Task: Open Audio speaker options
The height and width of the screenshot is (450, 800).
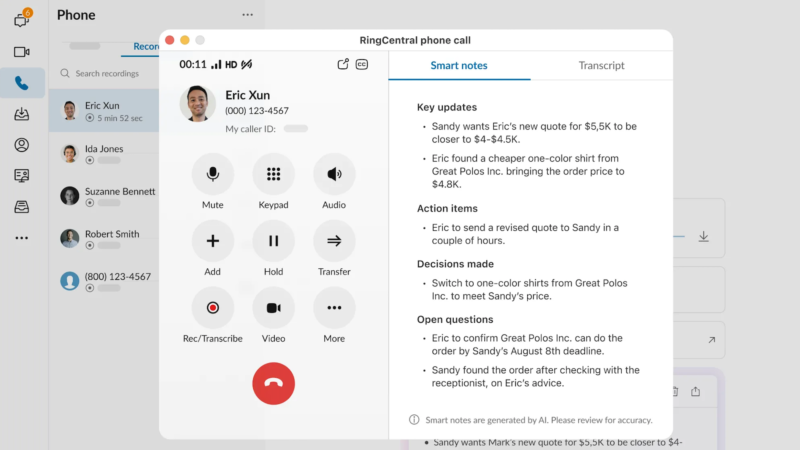Action: [334, 174]
